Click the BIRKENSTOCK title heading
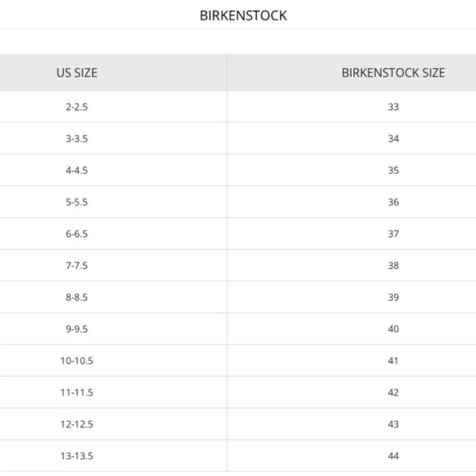The image size is (476, 476). pyautogui.click(x=243, y=16)
